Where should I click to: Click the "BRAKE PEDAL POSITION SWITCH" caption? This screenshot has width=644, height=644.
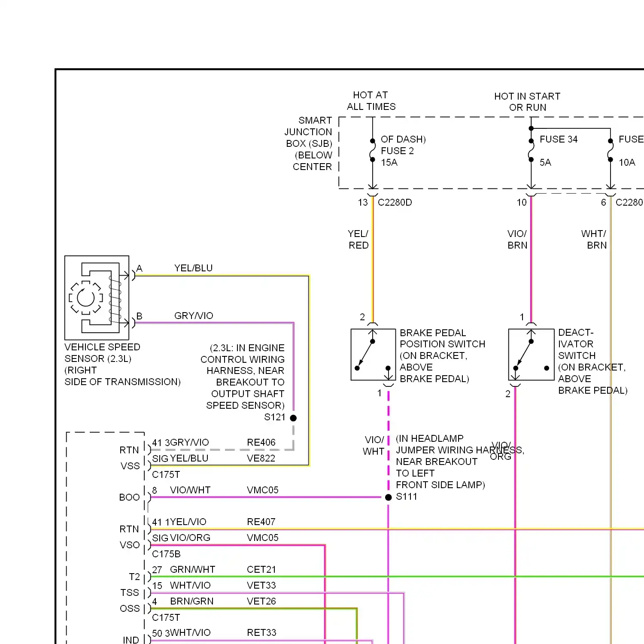point(442,338)
